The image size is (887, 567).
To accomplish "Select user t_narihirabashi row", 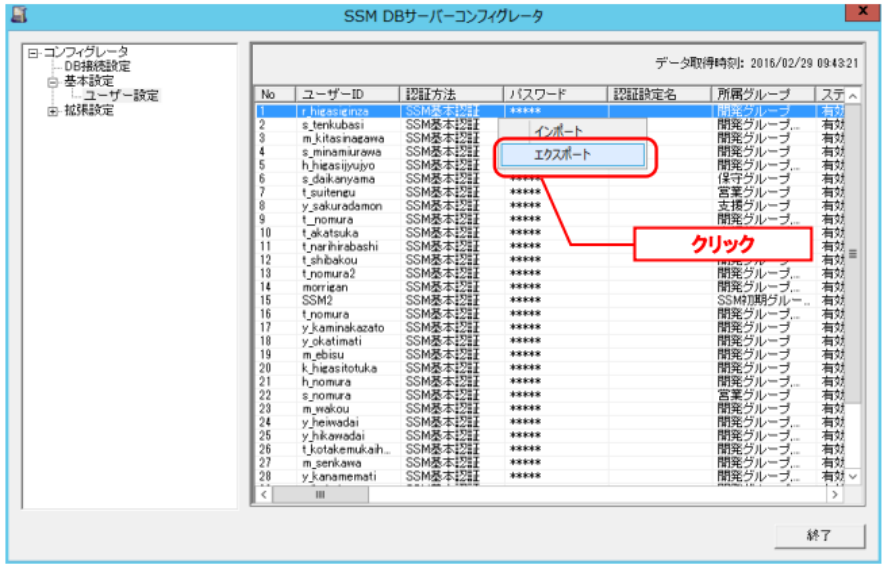I will tap(550, 247).
